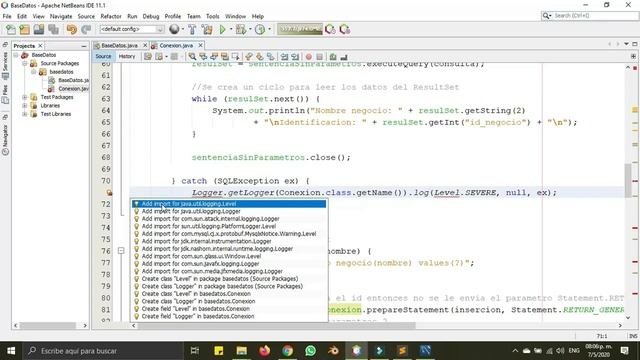
Task: Open the Run Project dropdown arrow
Action: 230,29
